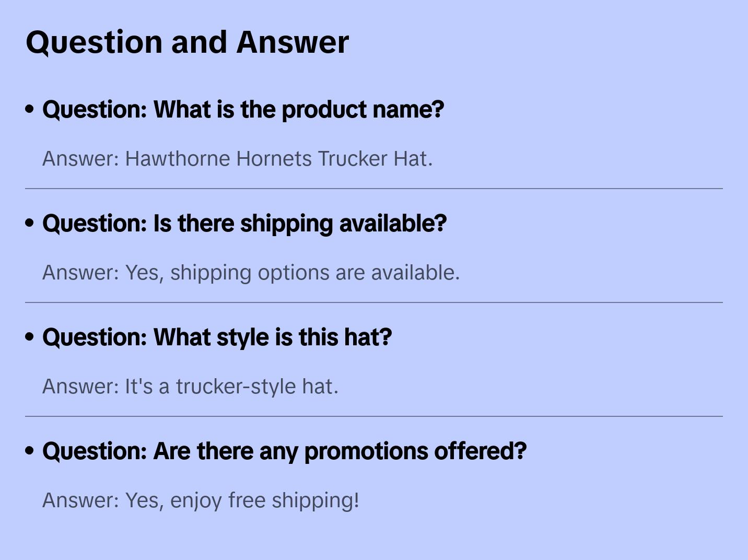Click the bullet beside the hat style question
Image resolution: width=748 pixels, height=560 pixels.
click(x=30, y=337)
